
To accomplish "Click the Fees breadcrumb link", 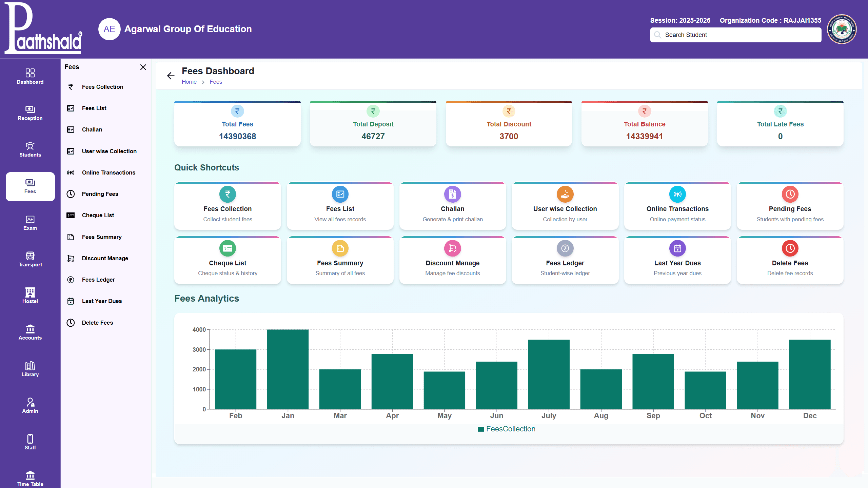I will [216, 82].
